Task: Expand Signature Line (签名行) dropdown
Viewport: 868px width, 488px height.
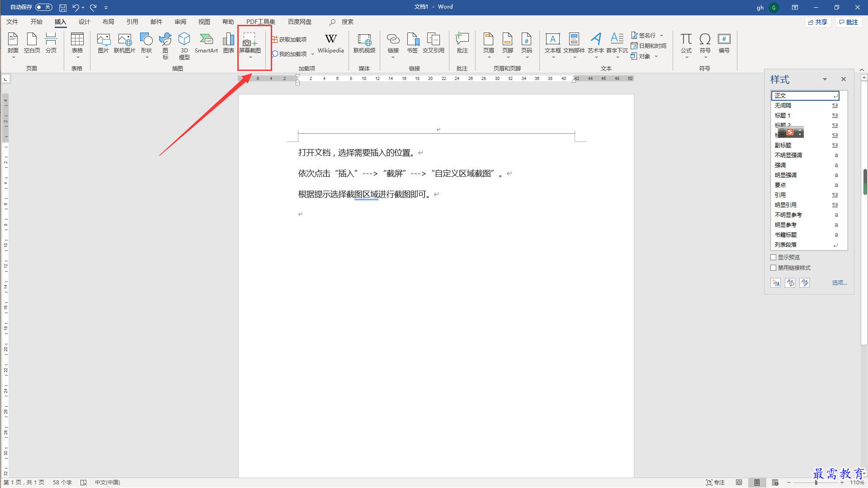Action: [661, 35]
